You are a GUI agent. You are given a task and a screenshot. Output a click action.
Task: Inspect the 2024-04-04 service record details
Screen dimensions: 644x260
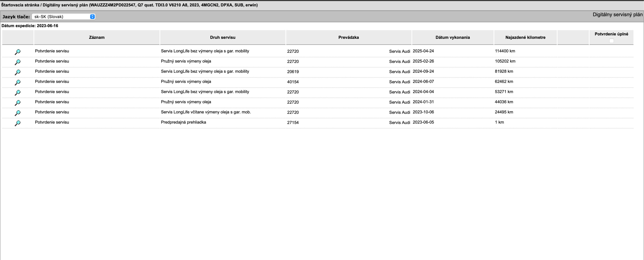[x=18, y=93]
